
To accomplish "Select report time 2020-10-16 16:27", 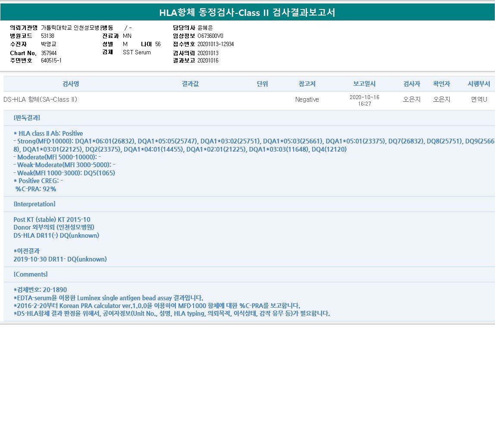I will pos(364,100).
